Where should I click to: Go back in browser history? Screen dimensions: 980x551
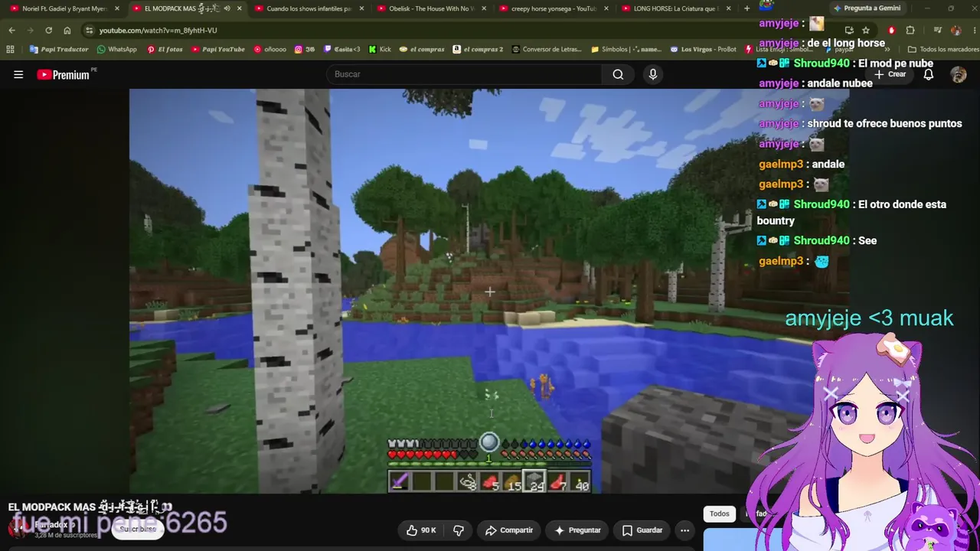[11, 31]
